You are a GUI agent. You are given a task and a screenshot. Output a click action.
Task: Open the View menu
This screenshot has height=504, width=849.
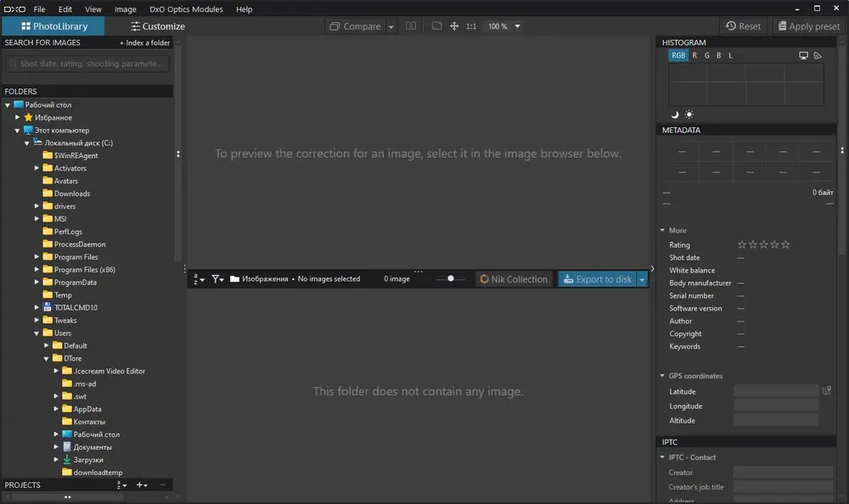point(93,9)
